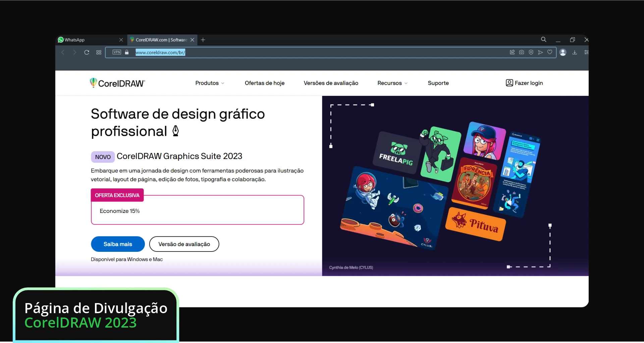The width and height of the screenshot is (644, 343).
Task: Click the Fazer login link
Action: (x=524, y=83)
